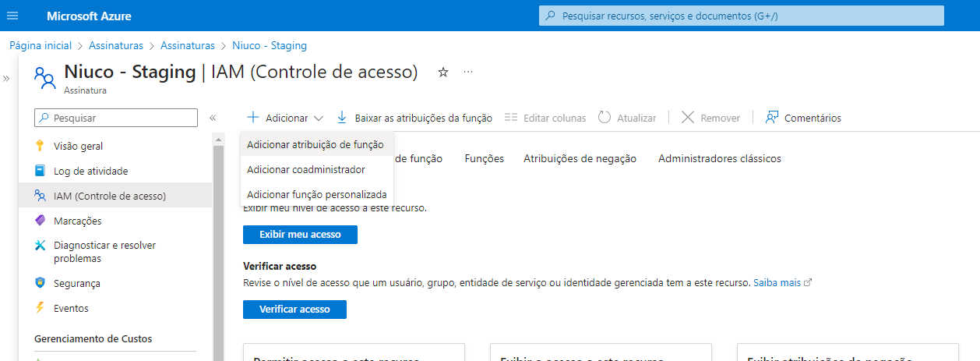Open the Saiba mais link
980x361 pixels.
point(777,282)
